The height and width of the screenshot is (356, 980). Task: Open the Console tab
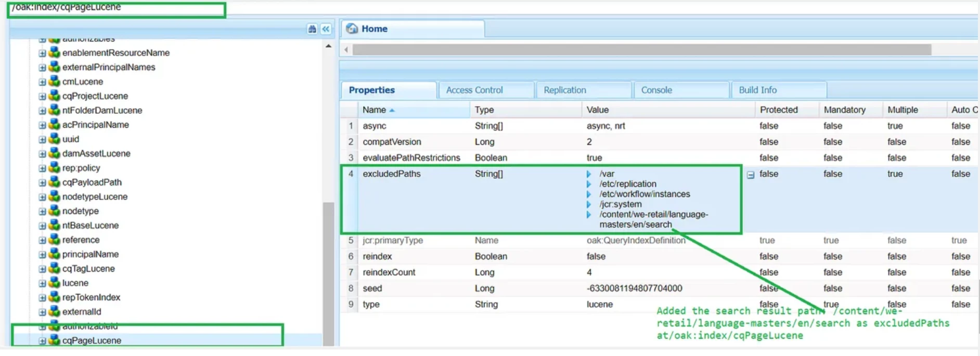pos(681,90)
